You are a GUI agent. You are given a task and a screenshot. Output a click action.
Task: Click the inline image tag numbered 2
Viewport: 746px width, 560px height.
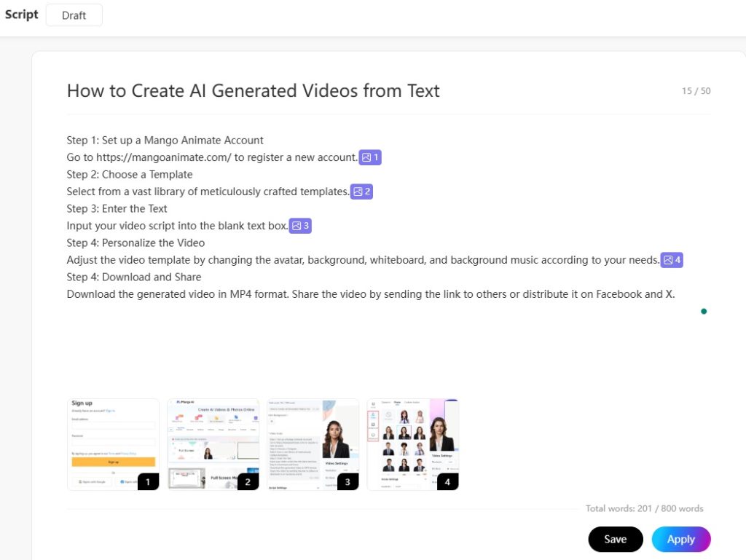click(361, 192)
